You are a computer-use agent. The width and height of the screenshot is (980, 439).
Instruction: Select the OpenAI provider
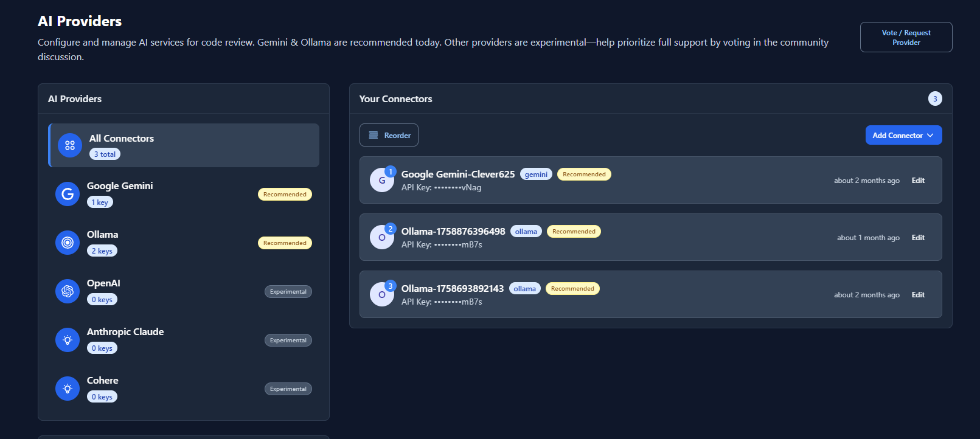click(x=184, y=291)
